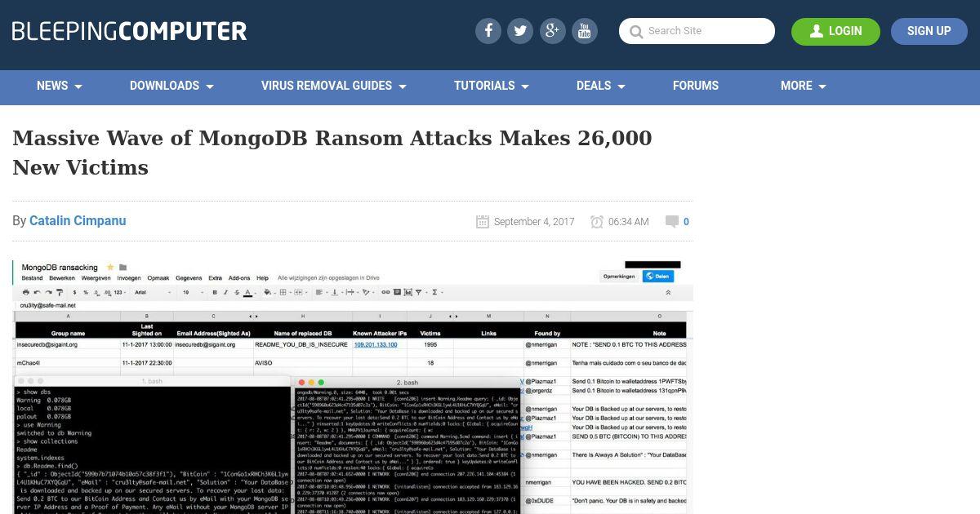This screenshot has height=514, width=980.
Task: Open author Catalin Cimpanu's profile link
Action: (x=78, y=221)
